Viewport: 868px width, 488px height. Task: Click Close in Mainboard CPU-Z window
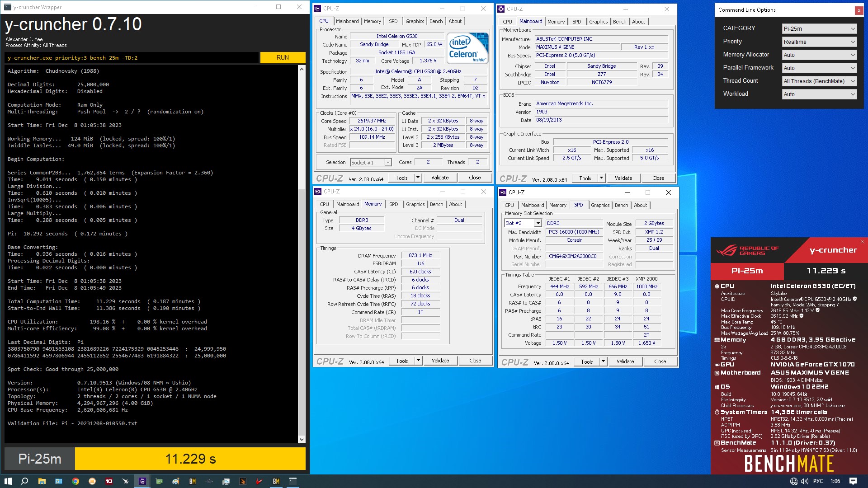pyautogui.click(x=658, y=178)
